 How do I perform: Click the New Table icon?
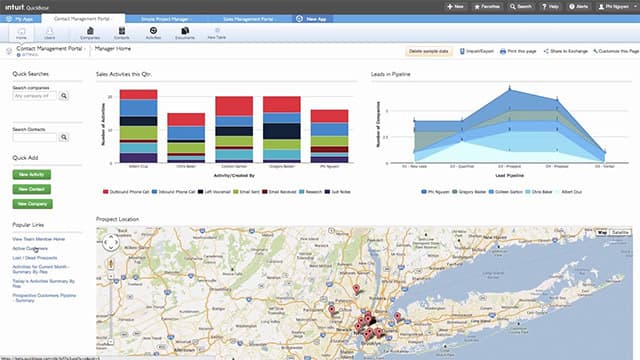(217, 33)
